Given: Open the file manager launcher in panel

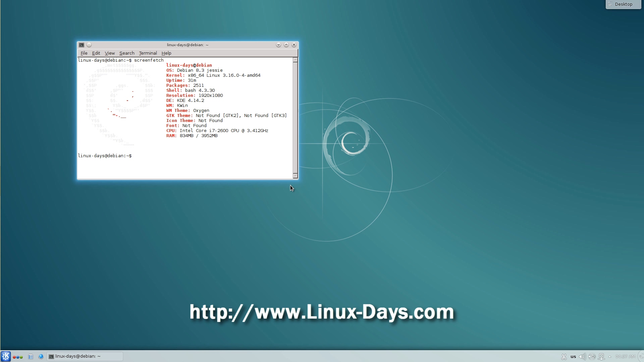Looking at the screenshot, I should click(31, 357).
